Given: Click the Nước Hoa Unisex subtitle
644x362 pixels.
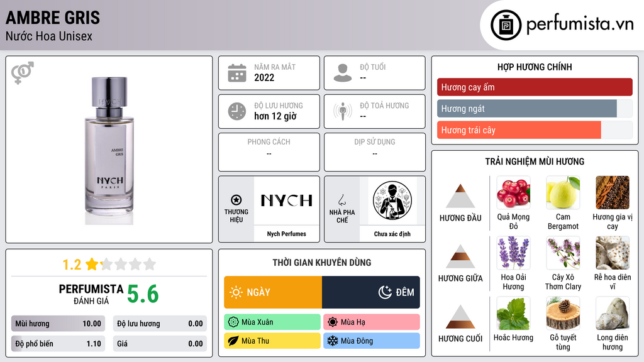Looking at the screenshot, I should 49,36.
